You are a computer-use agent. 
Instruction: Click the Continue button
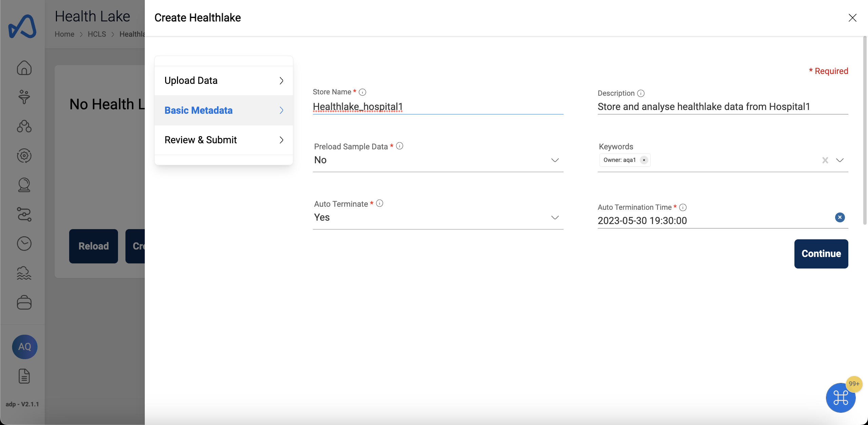click(821, 254)
